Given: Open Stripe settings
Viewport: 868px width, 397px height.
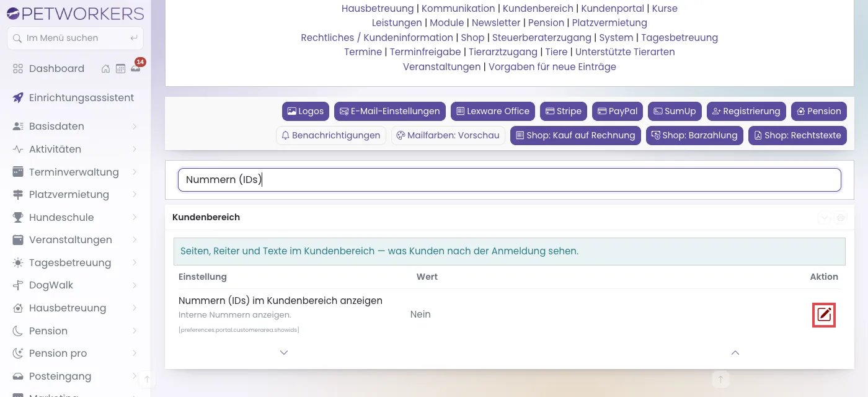Looking at the screenshot, I should tap(564, 111).
